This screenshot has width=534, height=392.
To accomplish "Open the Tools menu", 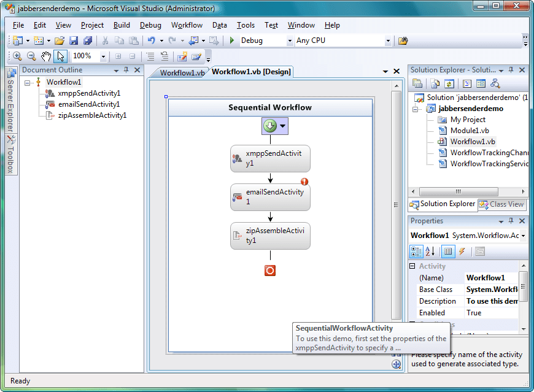I will (x=246, y=25).
